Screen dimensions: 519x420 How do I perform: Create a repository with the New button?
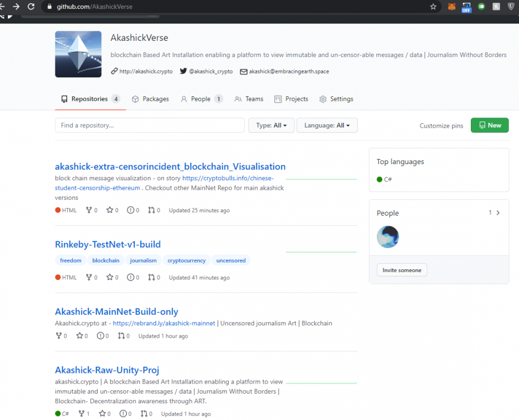click(x=489, y=125)
